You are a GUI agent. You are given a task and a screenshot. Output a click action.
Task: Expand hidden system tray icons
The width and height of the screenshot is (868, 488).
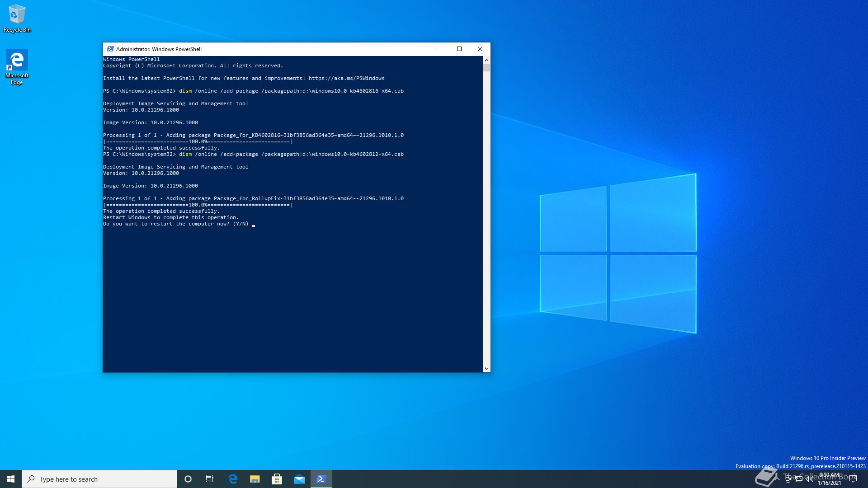pyautogui.click(x=777, y=479)
